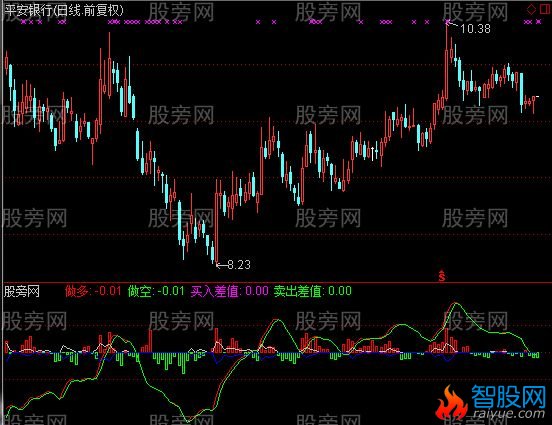Click the red diamond icon at top right
The height and width of the screenshot is (425, 552).
tap(531, 10)
